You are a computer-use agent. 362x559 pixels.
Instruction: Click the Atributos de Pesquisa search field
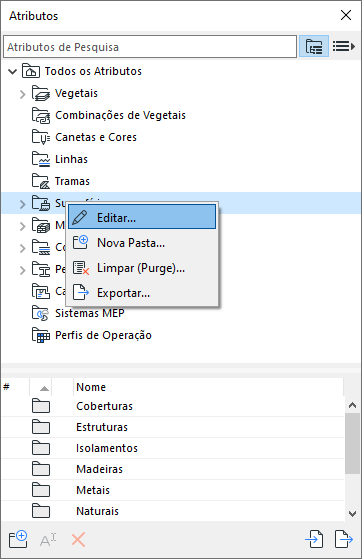(x=150, y=46)
